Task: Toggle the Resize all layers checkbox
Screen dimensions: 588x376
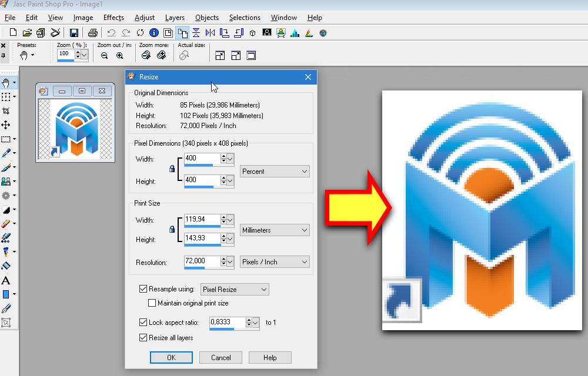Action: [143, 337]
